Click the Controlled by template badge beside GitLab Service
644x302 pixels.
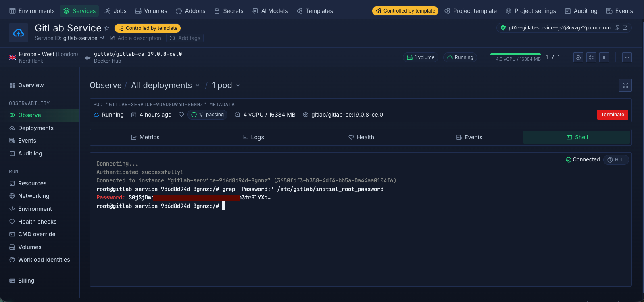tap(148, 28)
